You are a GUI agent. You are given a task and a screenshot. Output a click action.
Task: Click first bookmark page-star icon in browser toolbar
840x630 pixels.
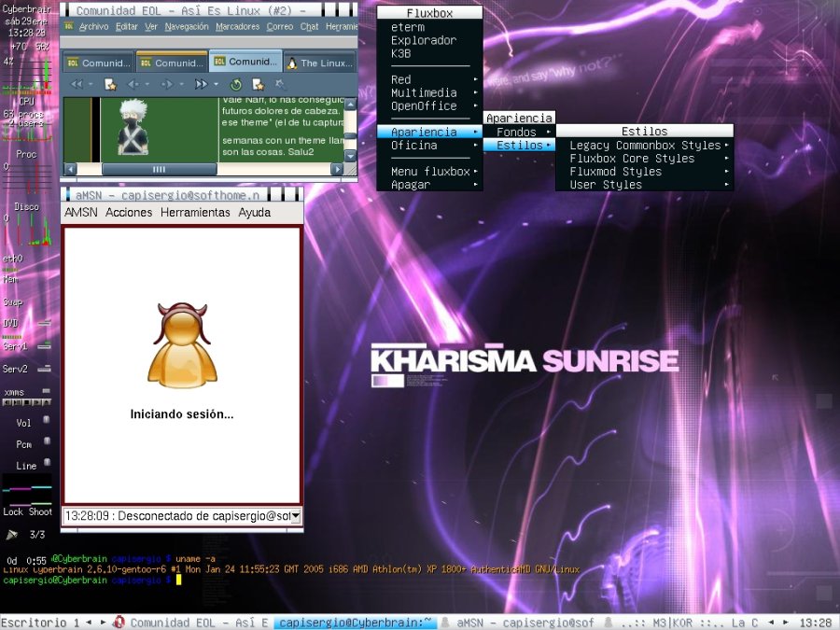[110, 84]
